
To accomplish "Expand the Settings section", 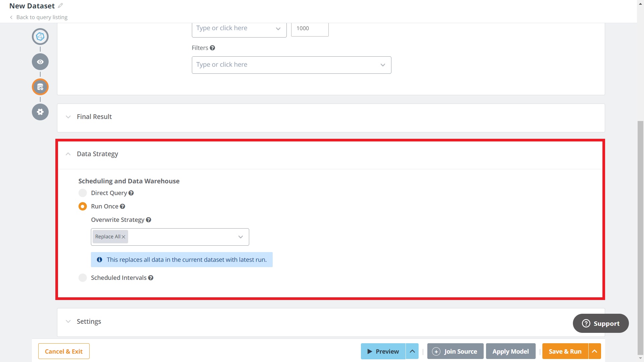I will pyautogui.click(x=68, y=321).
